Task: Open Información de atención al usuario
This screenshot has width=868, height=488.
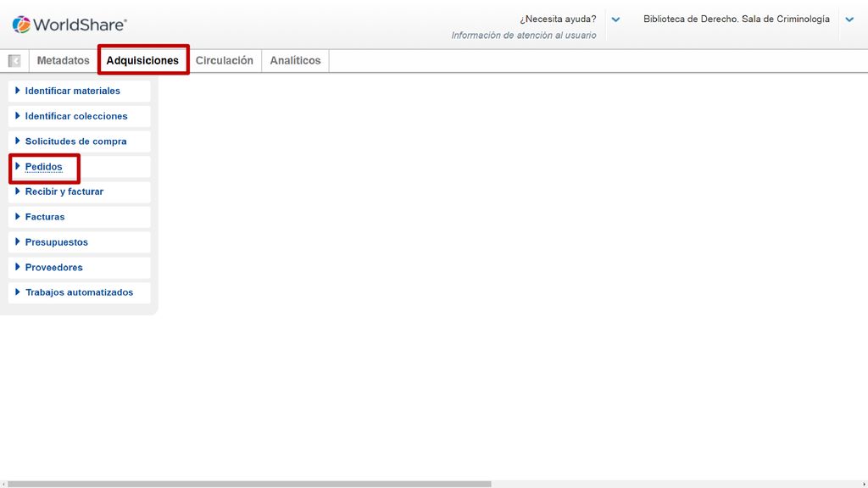Action: [x=524, y=36]
